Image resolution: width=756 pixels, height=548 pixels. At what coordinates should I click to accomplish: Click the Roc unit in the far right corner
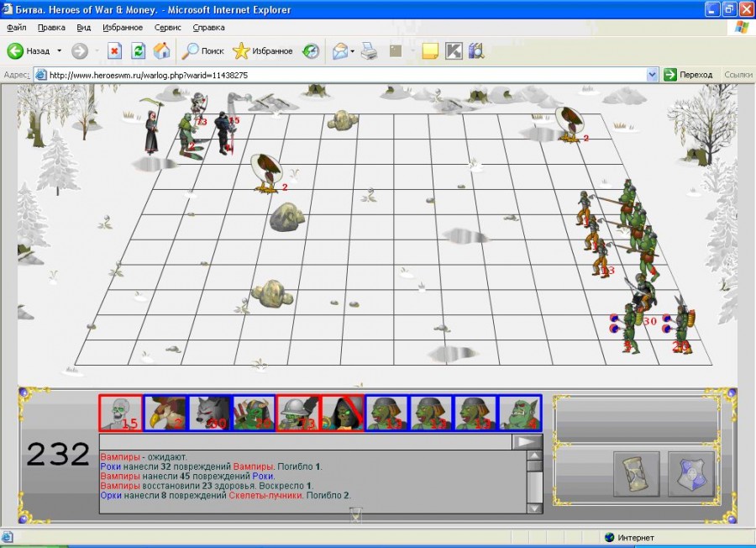pyautogui.click(x=570, y=124)
